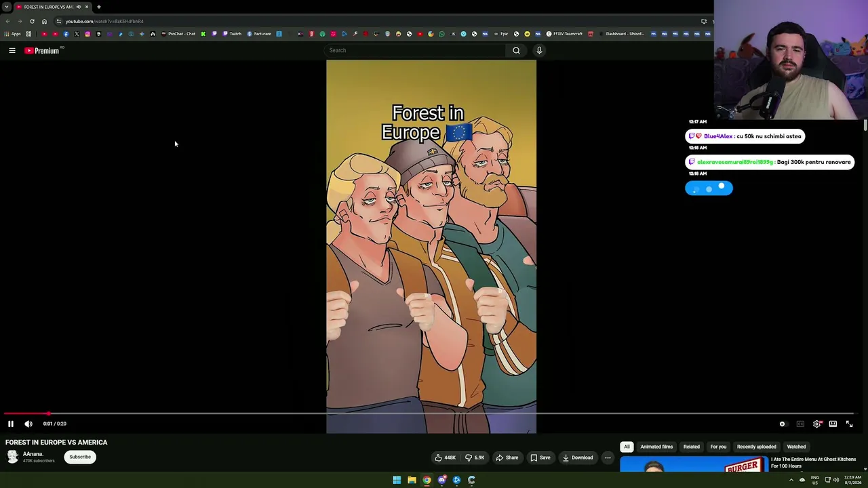Open the Instagram bookmark icon
Image resolution: width=868 pixels, height=488 pixels.
click(87, 34)
